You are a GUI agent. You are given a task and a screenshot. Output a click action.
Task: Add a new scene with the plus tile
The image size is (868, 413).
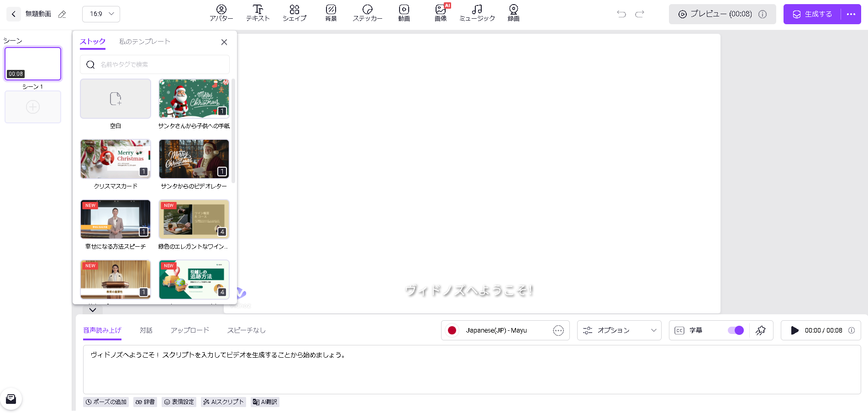pyautogui.click(x=33, y=107)
